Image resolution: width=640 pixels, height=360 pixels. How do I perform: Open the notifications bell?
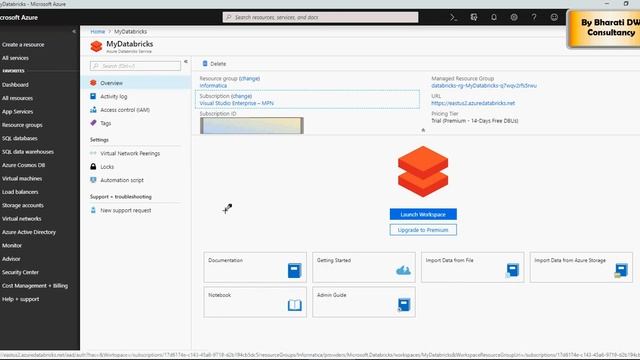pyautogui.click(x=494, y=17)
